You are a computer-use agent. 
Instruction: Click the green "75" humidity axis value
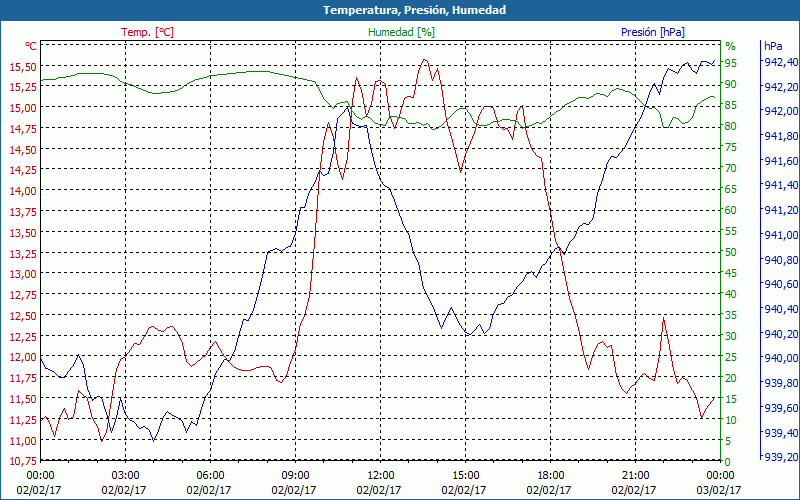[731, 147]
